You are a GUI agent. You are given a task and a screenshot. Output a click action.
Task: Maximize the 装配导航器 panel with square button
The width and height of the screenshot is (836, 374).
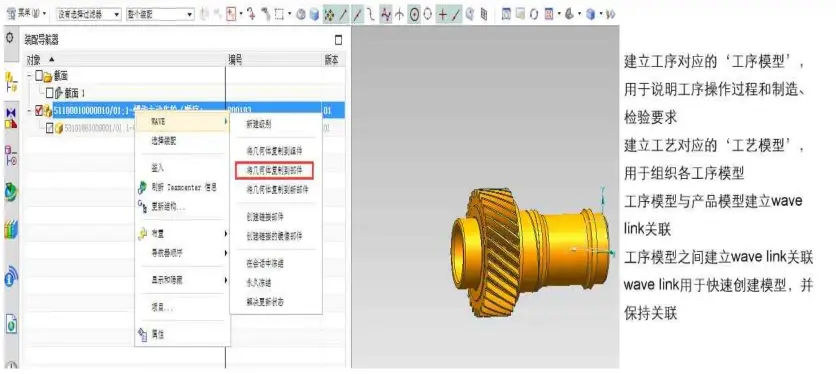pyautogui.click(x=338, y=40)
